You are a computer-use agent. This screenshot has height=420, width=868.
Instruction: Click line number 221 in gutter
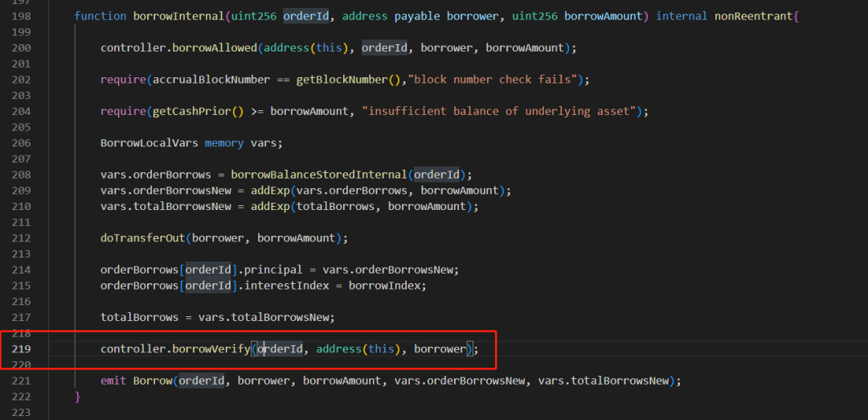tap(22, 381)
